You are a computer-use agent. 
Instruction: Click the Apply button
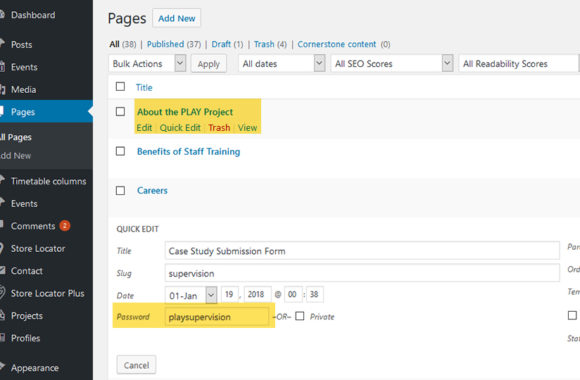click(209, 64)
